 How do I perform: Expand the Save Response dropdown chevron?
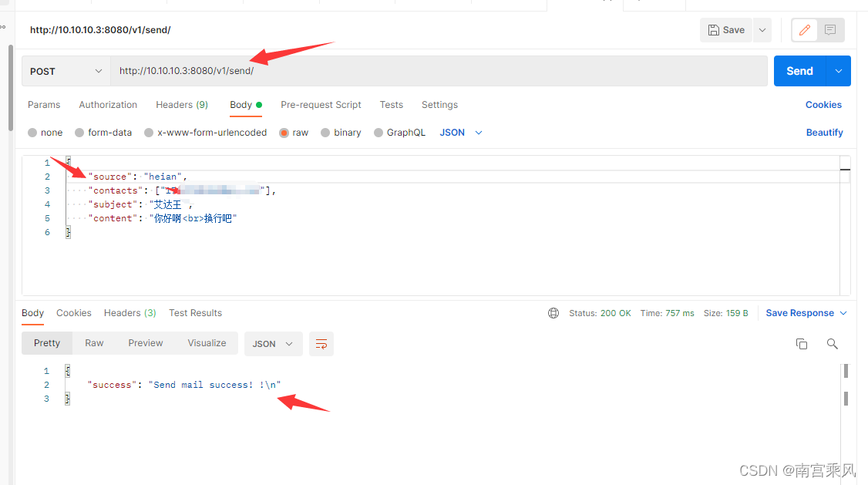(843, 313)
